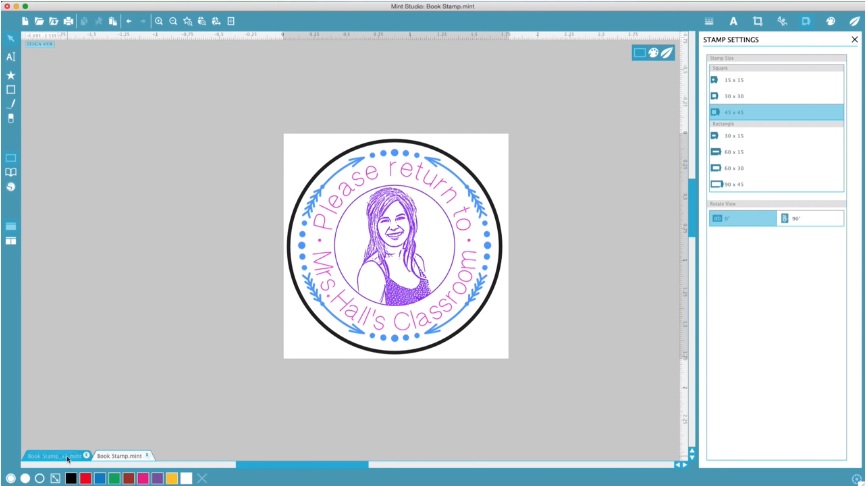Close the Stamp Settings panel
866x486 pixels.
point(854,40)
